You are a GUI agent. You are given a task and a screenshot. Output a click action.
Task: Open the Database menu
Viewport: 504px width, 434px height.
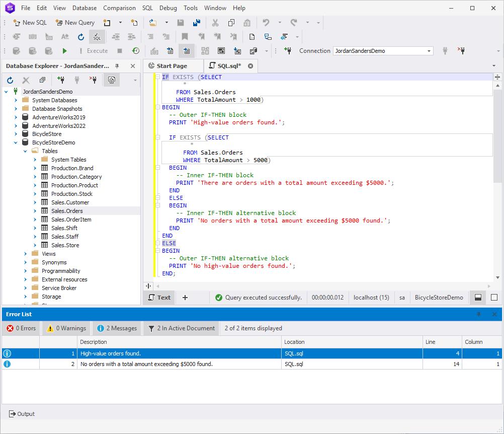pyautogui.click(x=84, y=8)
